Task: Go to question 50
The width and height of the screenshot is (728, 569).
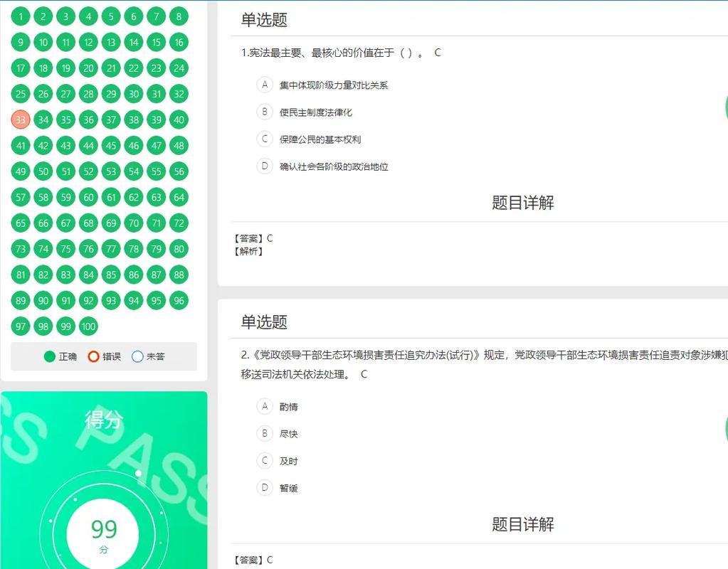Action: tap(43, 171)
